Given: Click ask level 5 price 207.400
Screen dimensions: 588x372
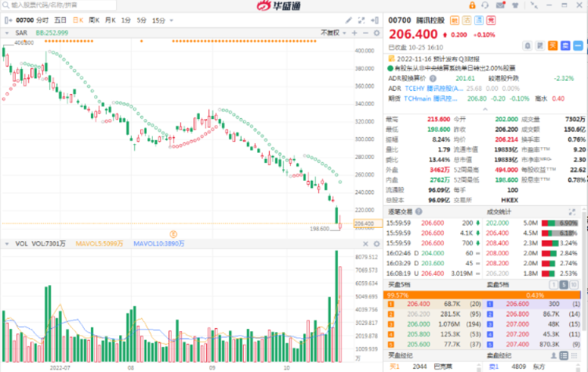Looking at the screenshot, I should (517, 345).
